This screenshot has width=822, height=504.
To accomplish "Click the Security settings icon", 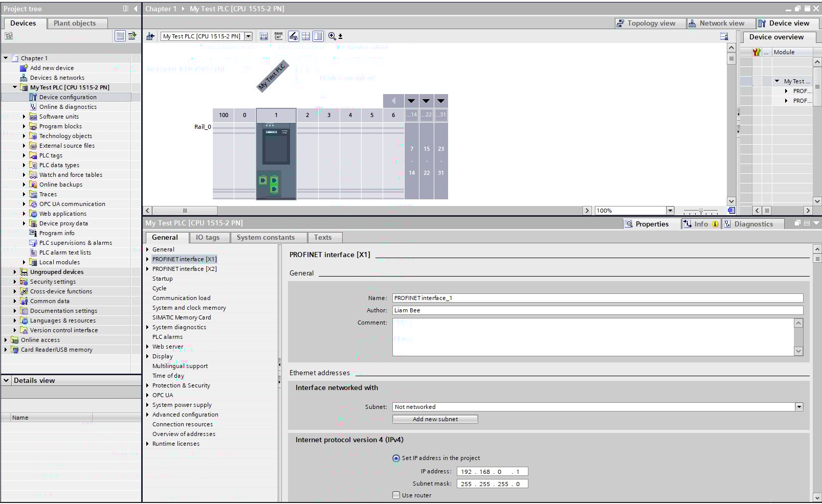I will pyautogui.click(x=24, y=282).
